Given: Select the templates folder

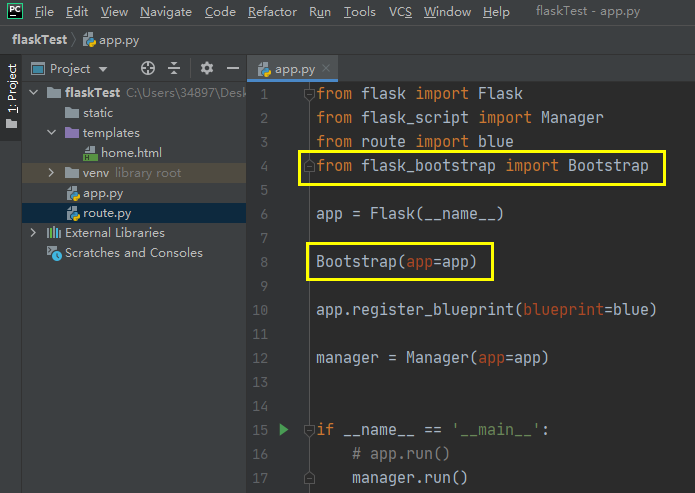Looking at the screenshot, I should (111, 133).
